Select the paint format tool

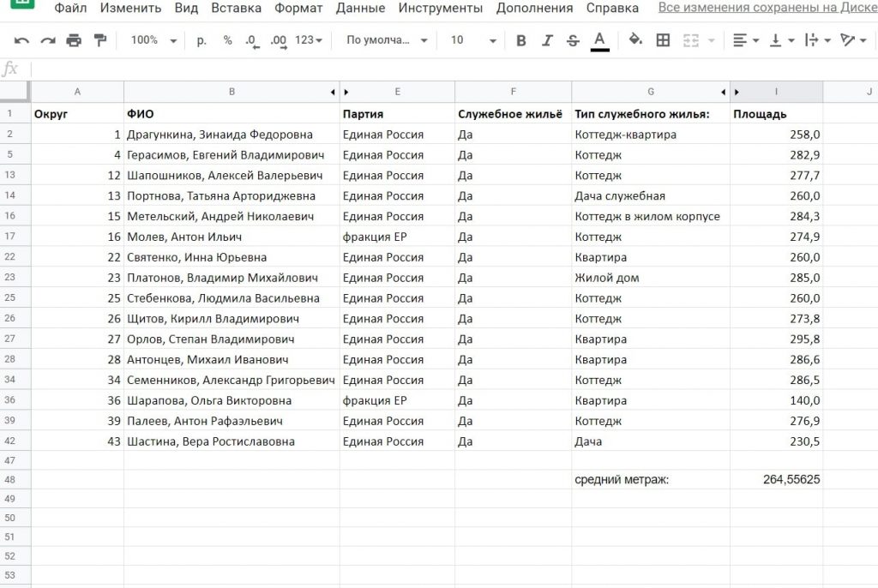pyautogui.click(x=100, y=40)
